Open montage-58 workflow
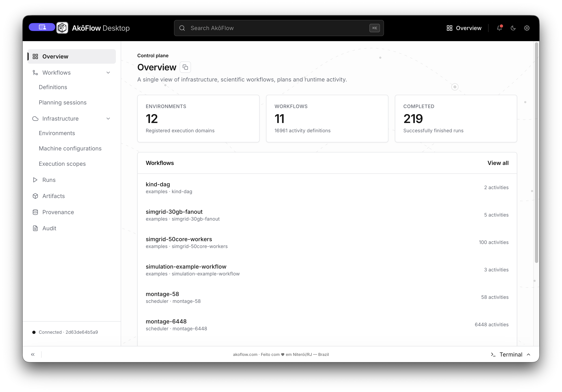The width and height of the screenshot is (562, 392). tap(327, 297)
